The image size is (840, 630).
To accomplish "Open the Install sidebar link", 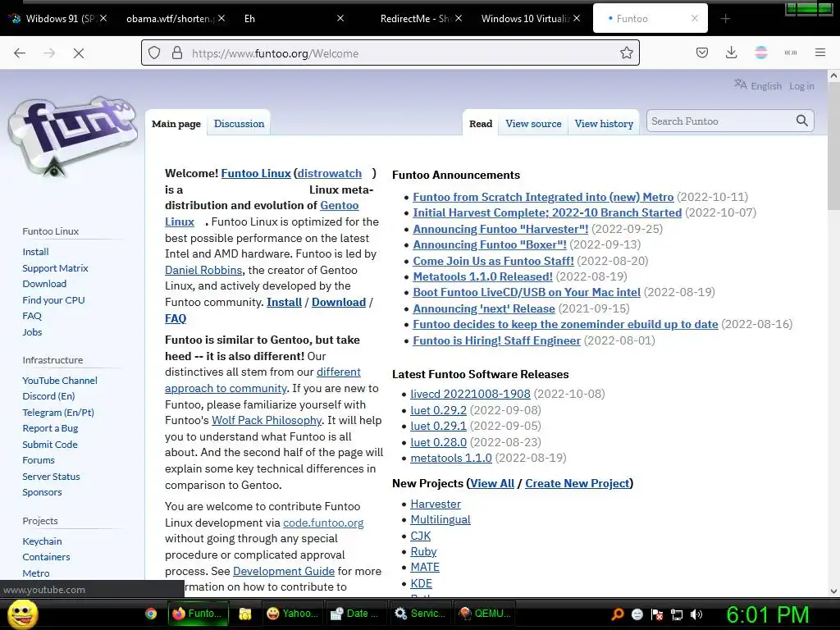I will tap(35, 252).
